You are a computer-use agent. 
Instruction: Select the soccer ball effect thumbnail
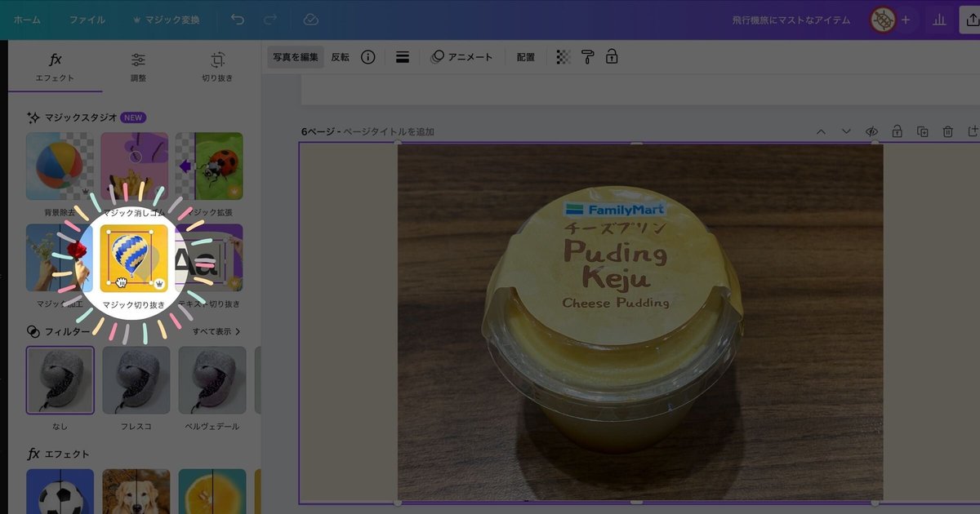coord(60,491)
